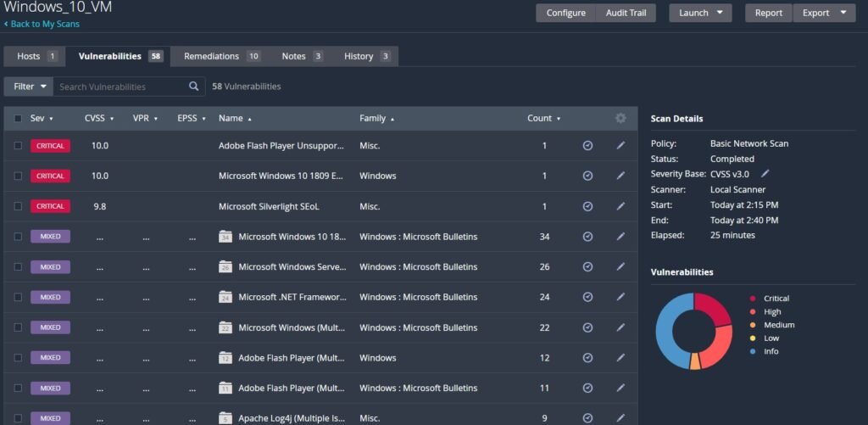This screenshot has width=868, height=425.
Task: Expand the Launch dropdown menu
Action: pyautogui.click(x=700, y=13)
